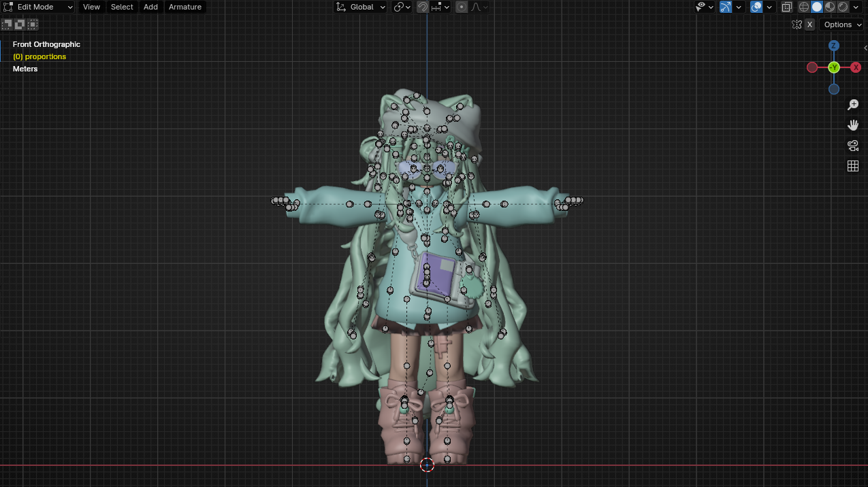Switch to solid viewport shading

817,7
